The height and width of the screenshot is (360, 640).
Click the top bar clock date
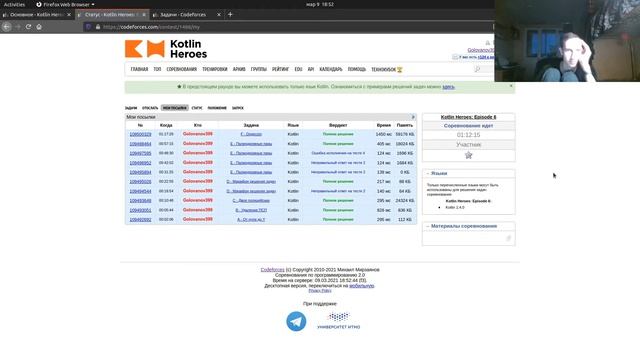click(320, 4)
